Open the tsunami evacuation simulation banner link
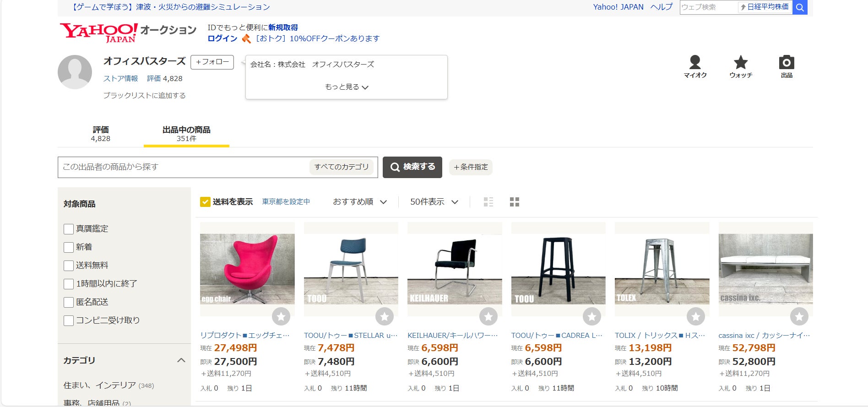 click(170, 7)
